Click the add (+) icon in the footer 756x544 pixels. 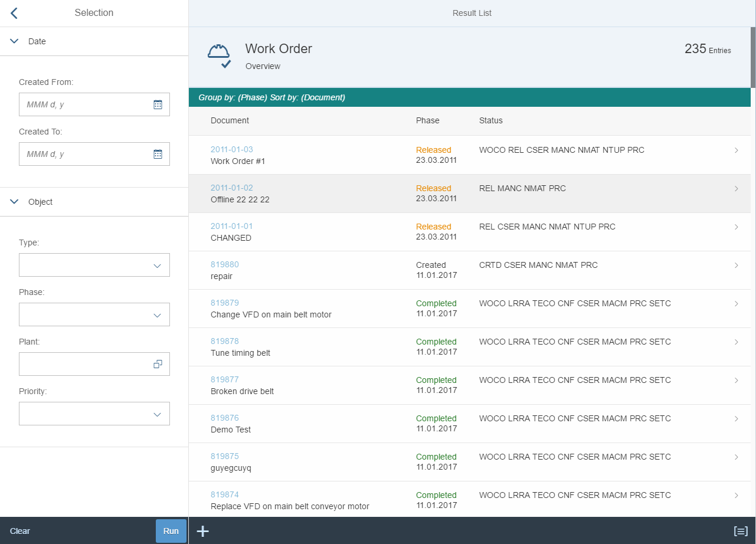point(202,531)
